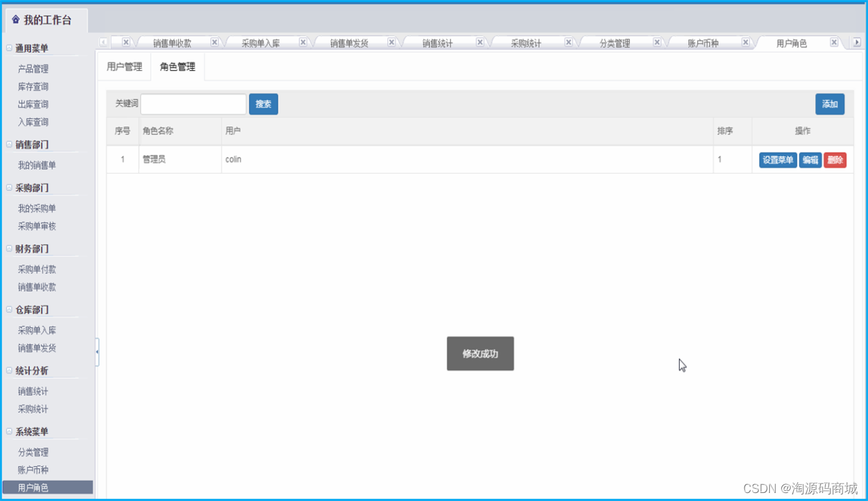Open 采购单审核 in sidebar
Image resolution: width=868 pixels, height=501 pixels.
[37, 226]
